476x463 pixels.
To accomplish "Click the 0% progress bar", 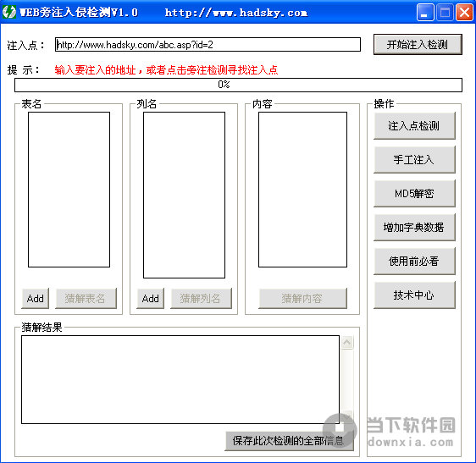I will click(238, 85).
